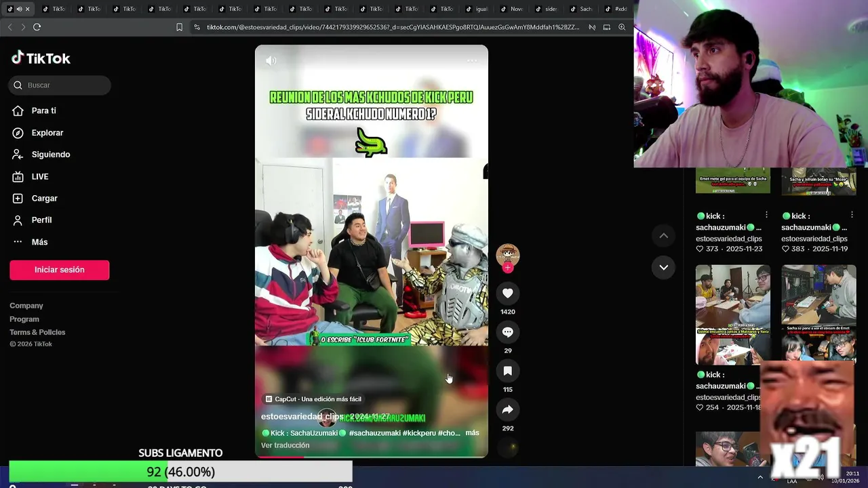This screenshot has width=868, height=488.
Task: Expand Terms & Policies footer section
Action: pyautogui.click(x=37, y=332)
